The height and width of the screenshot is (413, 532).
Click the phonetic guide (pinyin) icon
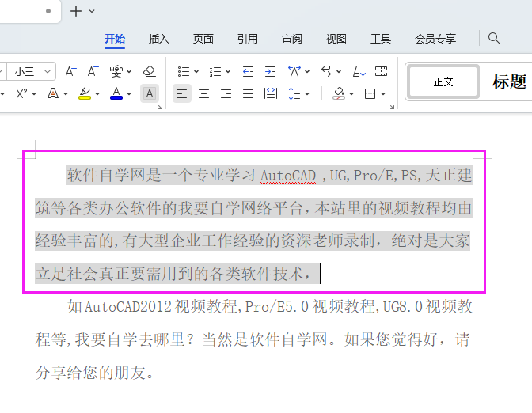click(x=116, y=71)
